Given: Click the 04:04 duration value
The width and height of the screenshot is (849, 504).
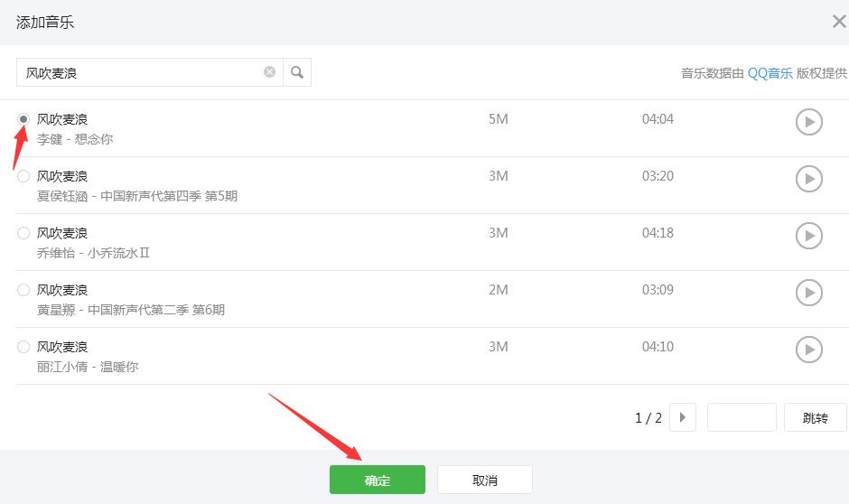Looking at the screenshot, I should point(658,119).
